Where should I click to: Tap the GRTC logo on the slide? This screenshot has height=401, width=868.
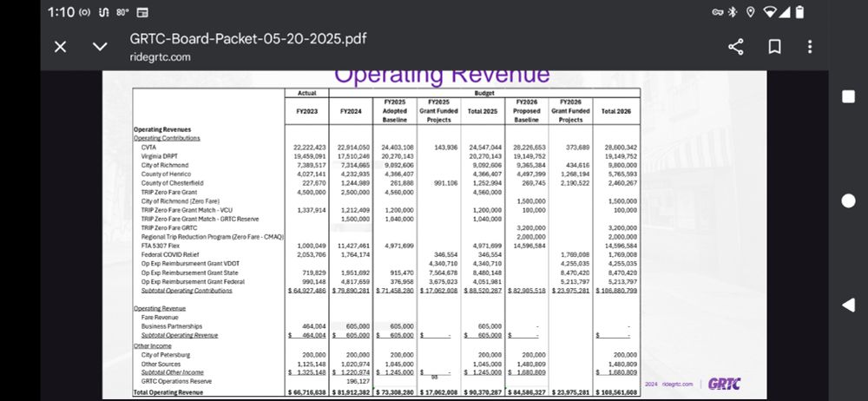[x=724, y=384]
